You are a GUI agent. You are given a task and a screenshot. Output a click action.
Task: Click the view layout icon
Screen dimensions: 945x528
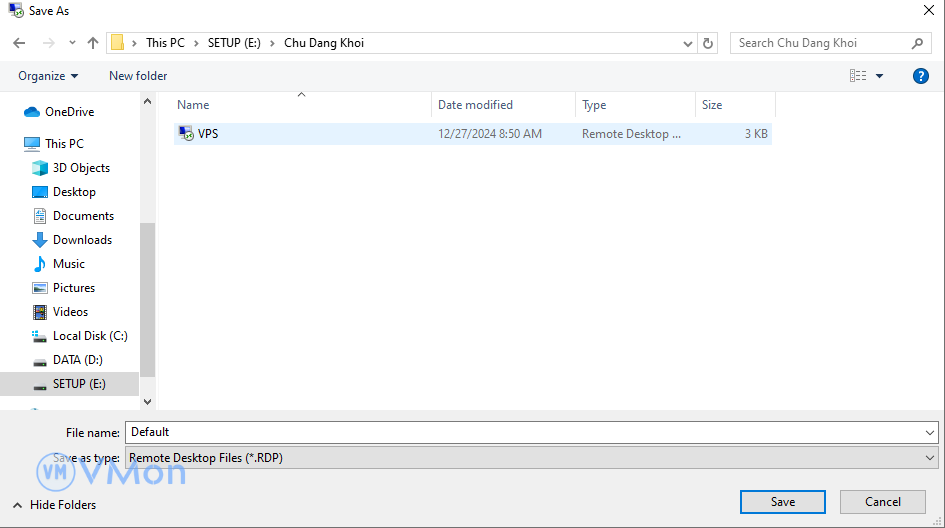[x=858, y=76]
